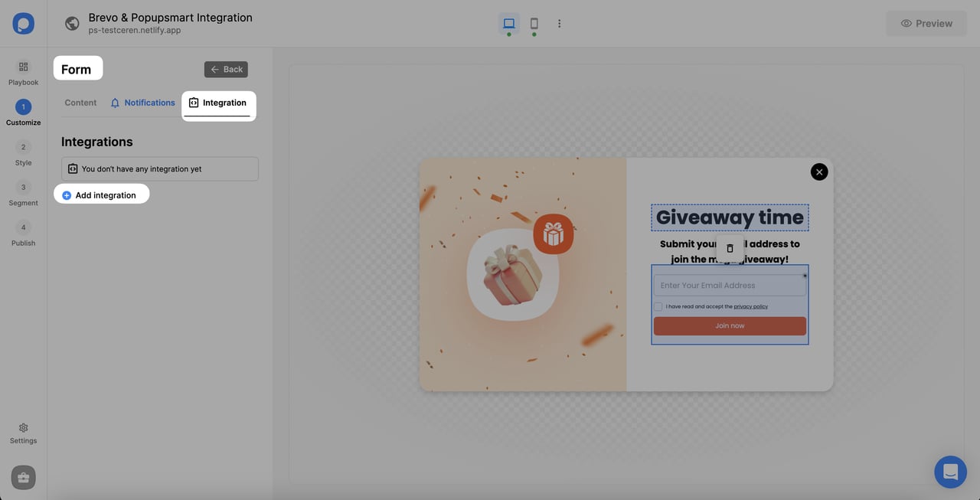Image resolution: width=980 pixels, height=500 pixels.
Task: Select the gift icon on popup image
Action: [x=553, y=234]
